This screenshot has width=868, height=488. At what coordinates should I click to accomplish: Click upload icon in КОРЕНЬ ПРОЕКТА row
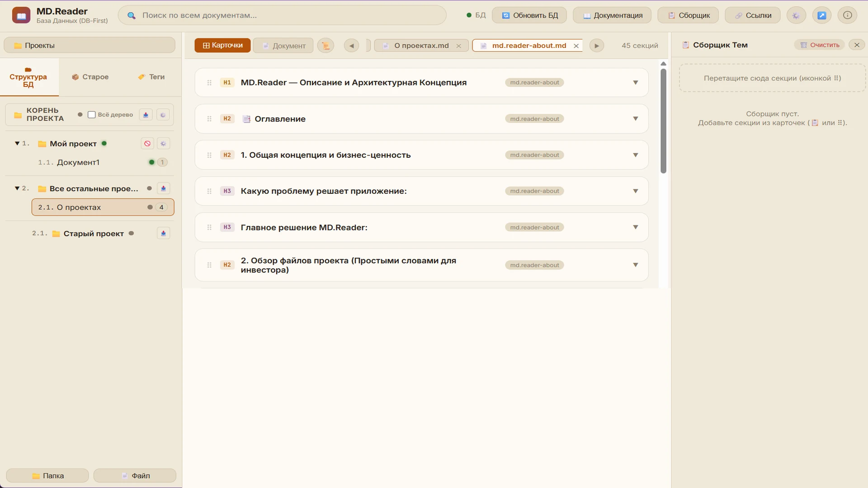[x=146, y=115]
